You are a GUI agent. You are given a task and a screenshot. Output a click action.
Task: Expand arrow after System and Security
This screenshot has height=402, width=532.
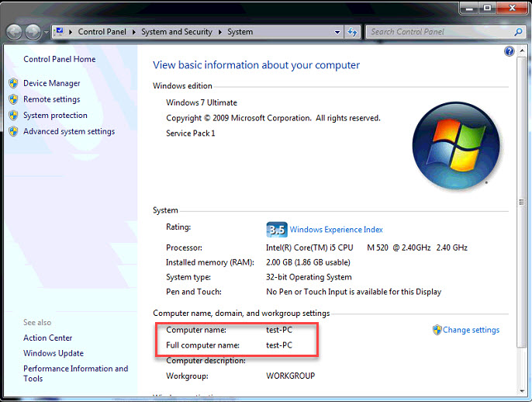(220, 32)
